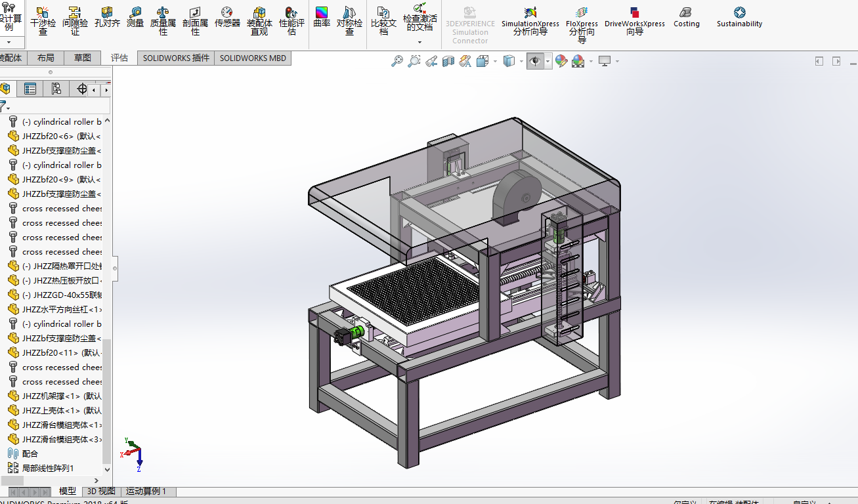Start the 对称检查 symmetry check

point(349,20)
